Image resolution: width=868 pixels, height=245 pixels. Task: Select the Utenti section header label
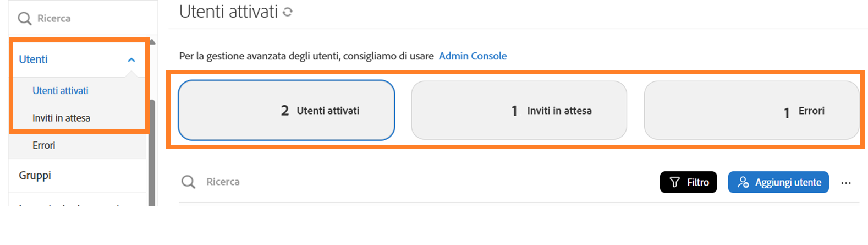34,59
